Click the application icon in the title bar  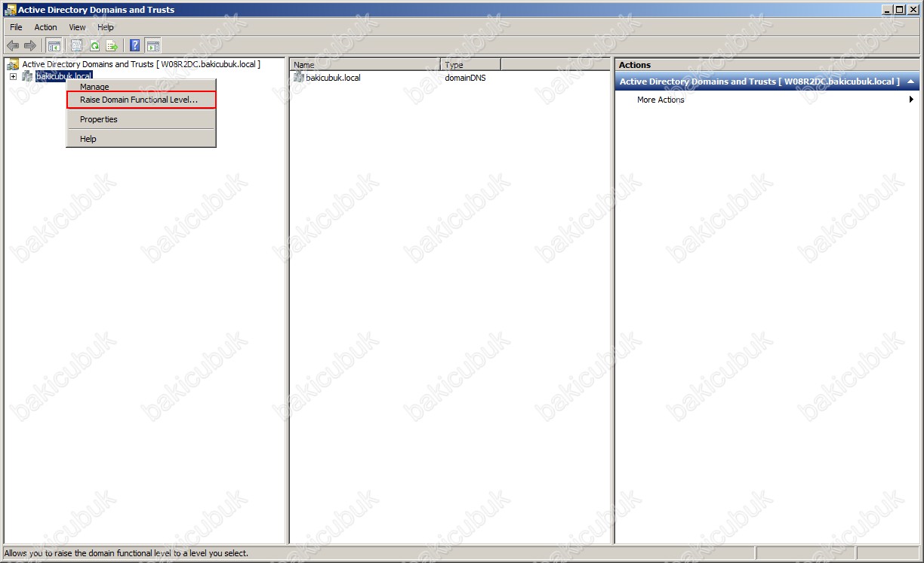coord(9,10)
